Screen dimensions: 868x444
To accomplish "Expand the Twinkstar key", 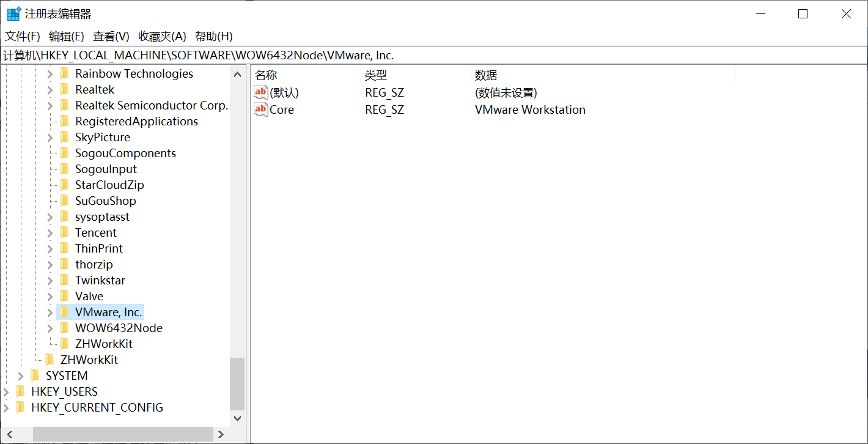I will 50,281.
